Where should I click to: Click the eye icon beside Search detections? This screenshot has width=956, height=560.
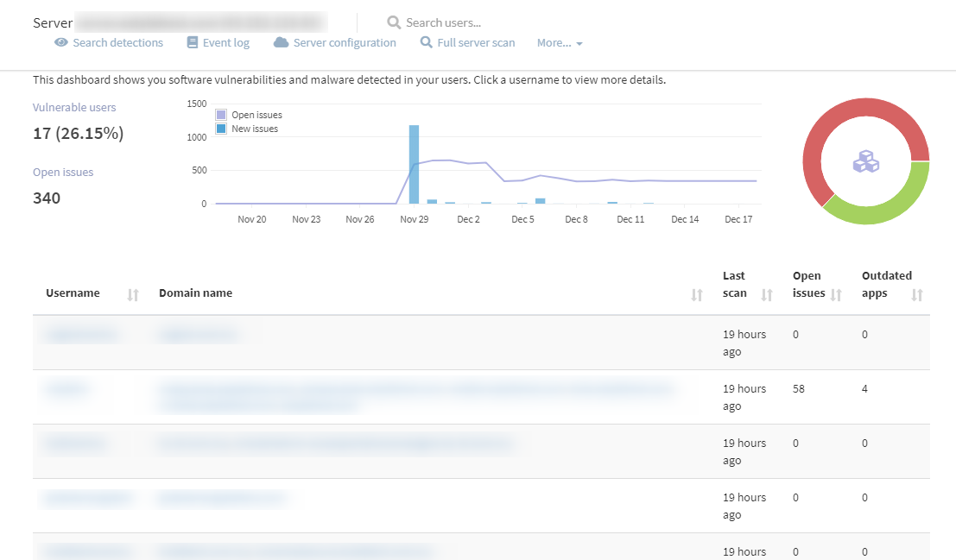pos(61,42)
